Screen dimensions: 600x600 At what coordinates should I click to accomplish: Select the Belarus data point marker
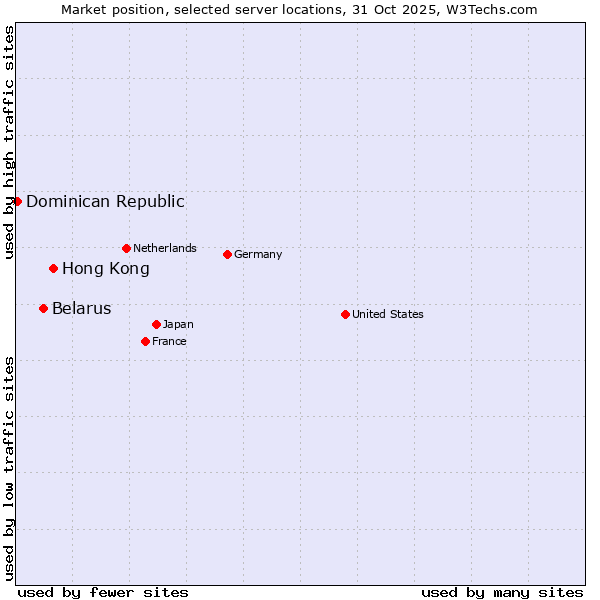[x=43, y=308]
